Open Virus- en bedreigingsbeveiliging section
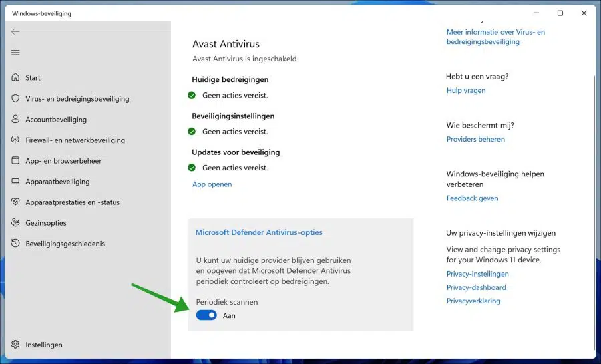The image size is (601, 364). click(x=77, y=98)
